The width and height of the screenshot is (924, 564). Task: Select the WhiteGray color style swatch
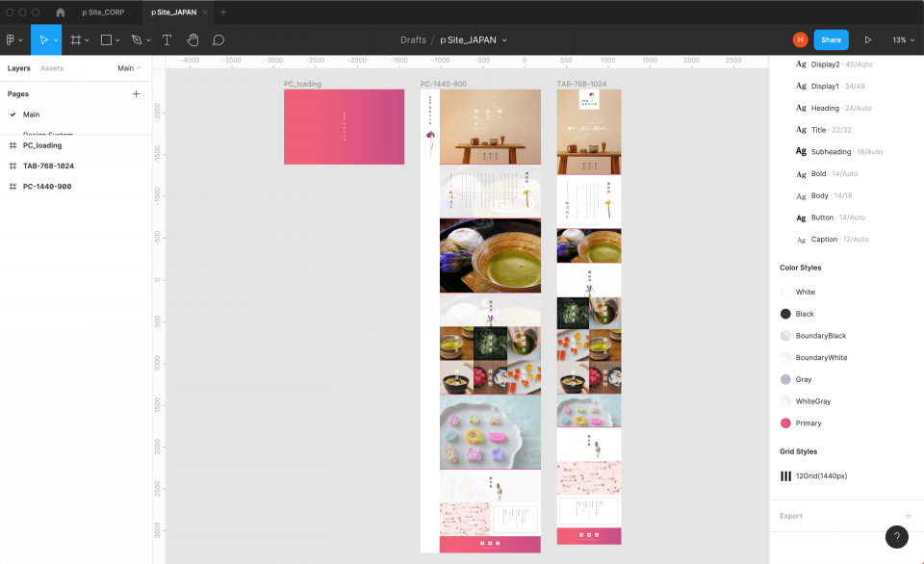(x=785, y=401)
